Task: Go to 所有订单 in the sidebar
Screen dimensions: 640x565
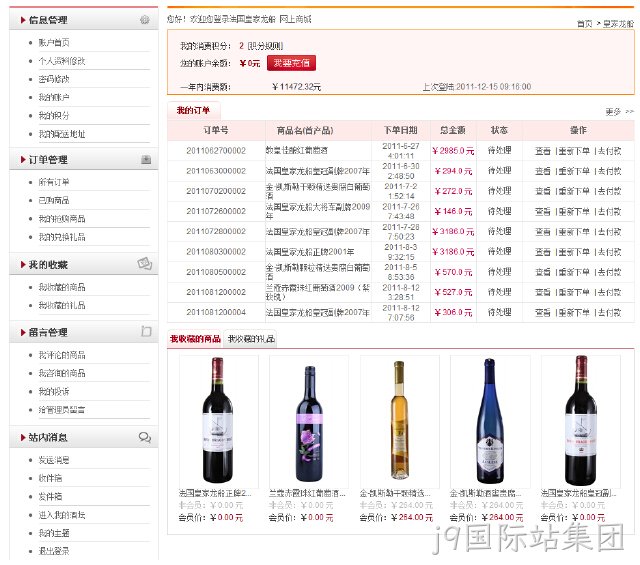Action: coord(54,182)
